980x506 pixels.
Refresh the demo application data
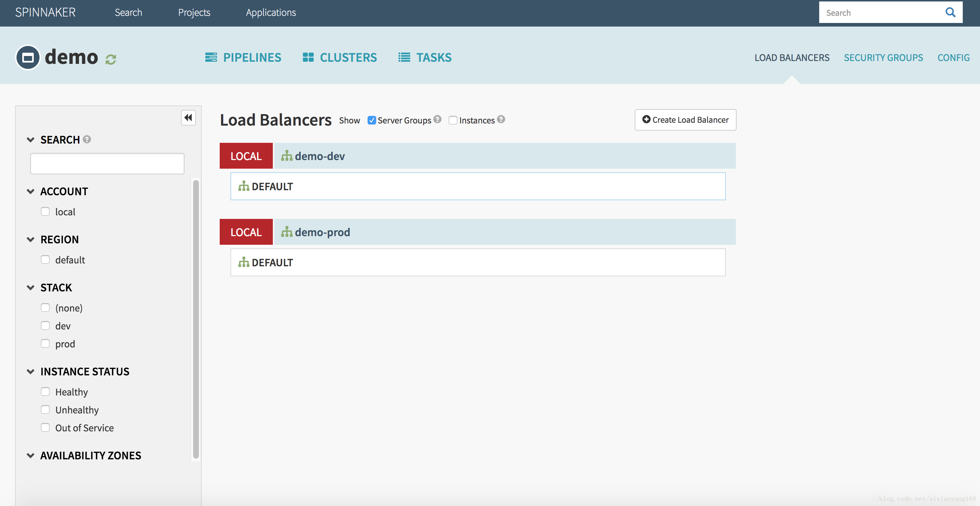(x=111, y=59)
